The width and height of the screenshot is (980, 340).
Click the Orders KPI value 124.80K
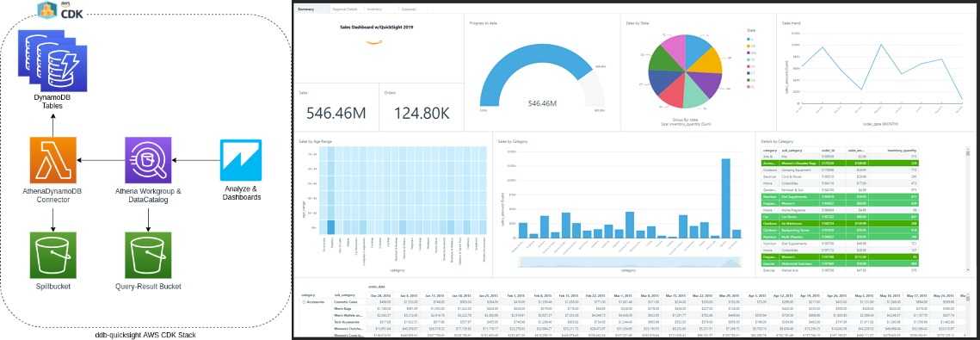click(x=422, y=113)
